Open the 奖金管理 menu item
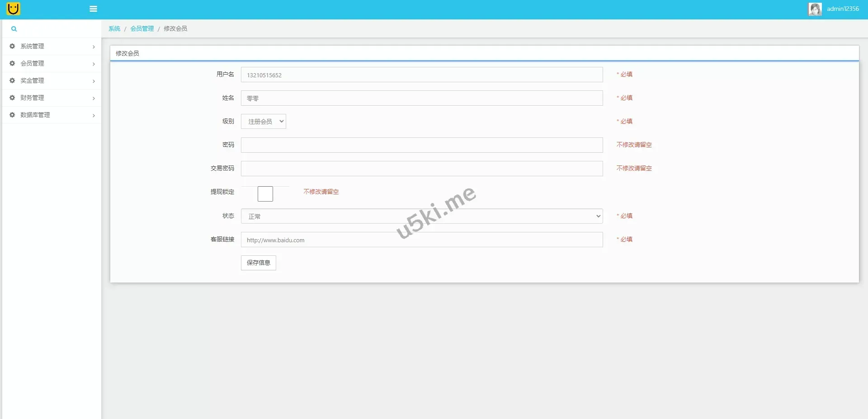868x419 pixels. [x=33, y=80]
